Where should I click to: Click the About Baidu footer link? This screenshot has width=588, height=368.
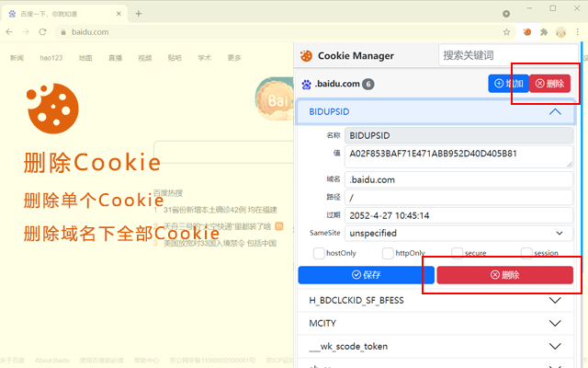tap(52, 361)
